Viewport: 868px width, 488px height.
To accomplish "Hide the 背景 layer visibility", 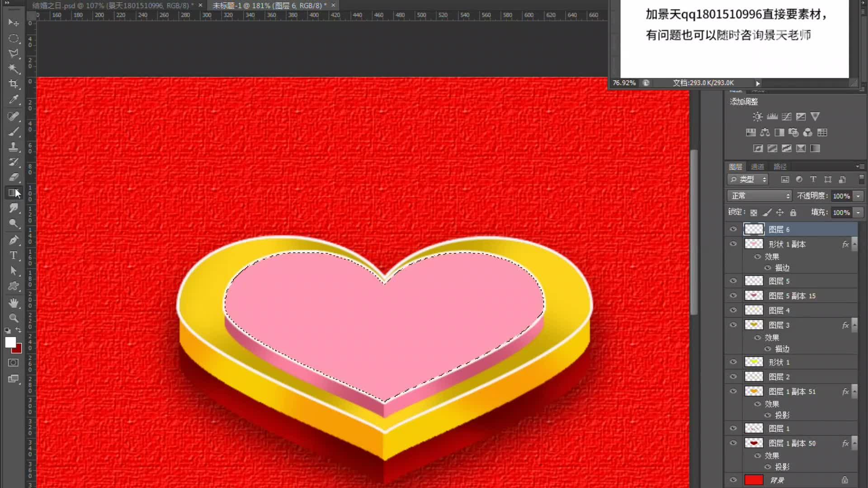I will coord(733,480).
